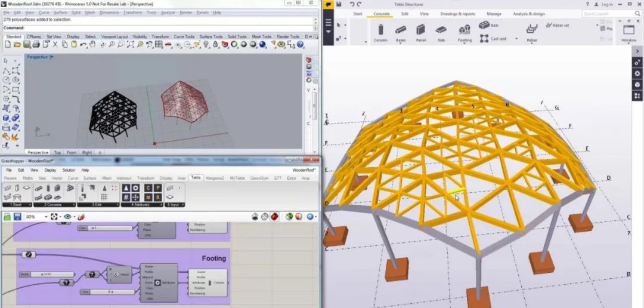Switch to the Steel ribbon tab
Image resolution: width=644 pixels, height=308 pixels.
(x=358, y=13)
